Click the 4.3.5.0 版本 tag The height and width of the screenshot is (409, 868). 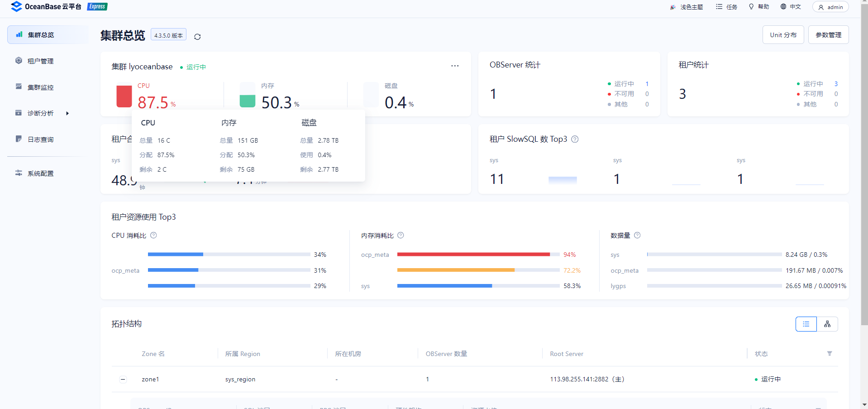168,35
